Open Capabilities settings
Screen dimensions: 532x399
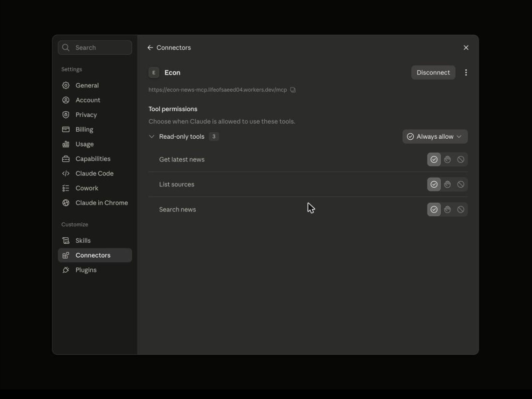coord(95,159)
